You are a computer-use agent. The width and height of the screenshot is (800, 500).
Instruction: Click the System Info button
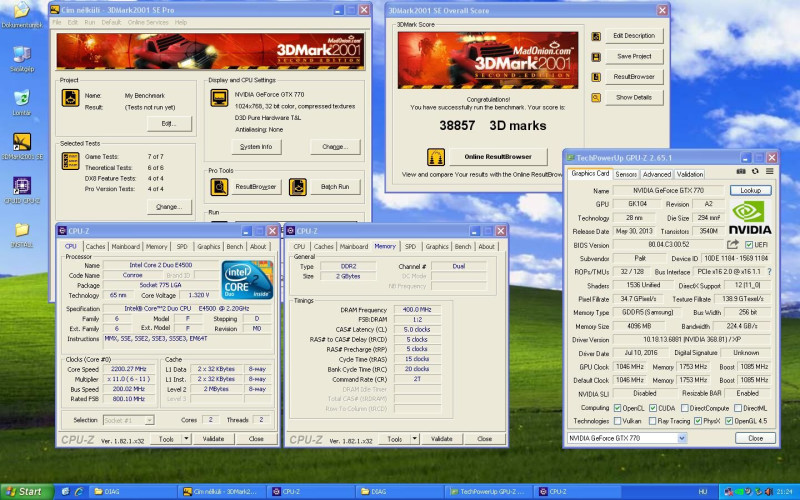pyautogui.click(x=256, y=147)
